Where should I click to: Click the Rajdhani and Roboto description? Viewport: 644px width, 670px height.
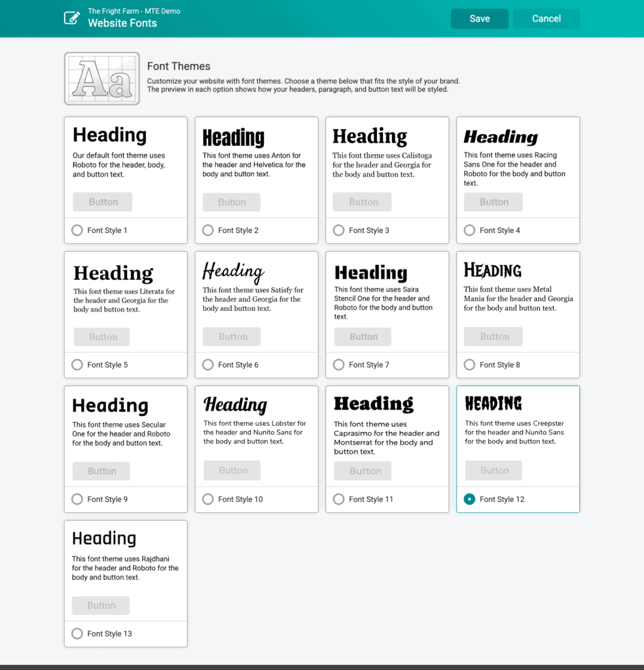pos(125,568)
